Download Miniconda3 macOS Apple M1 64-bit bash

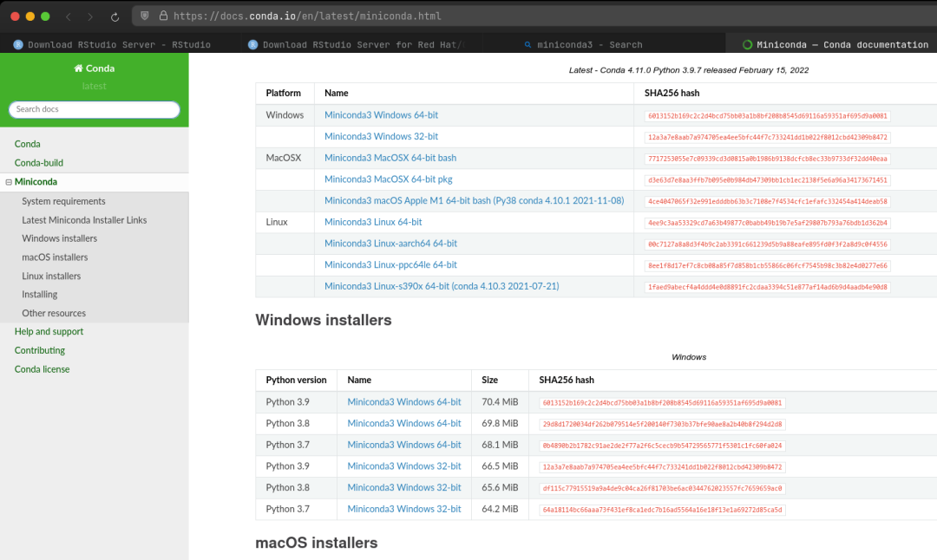pos(475,200)
